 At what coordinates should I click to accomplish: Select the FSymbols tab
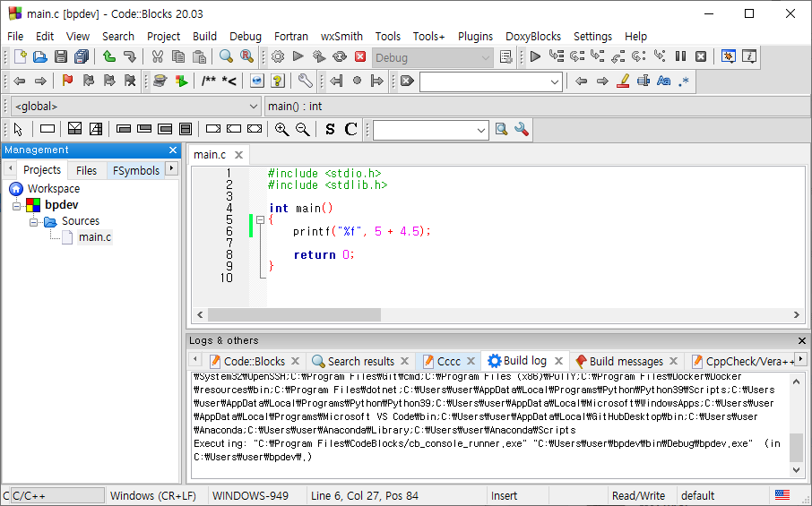(135, 170)
